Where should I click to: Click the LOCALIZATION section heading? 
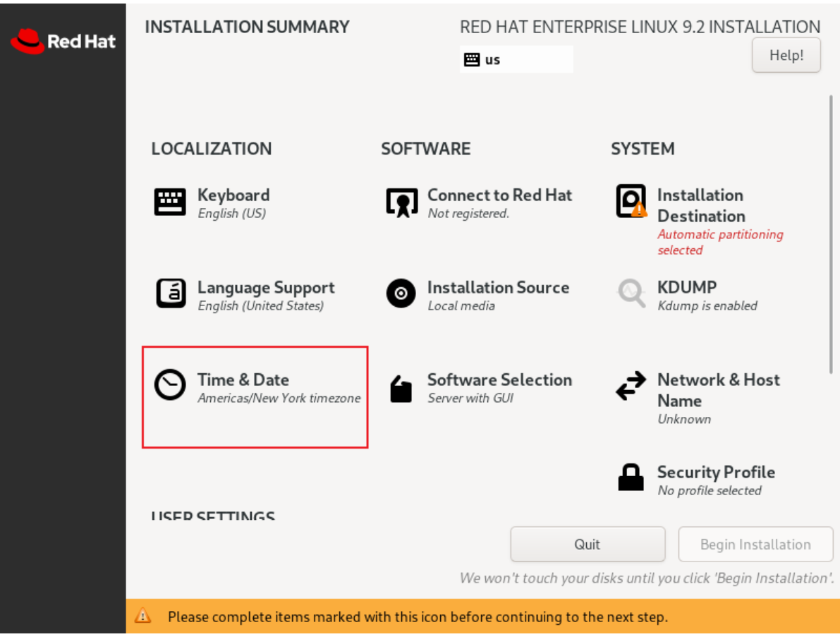pyautogui.click(x=212, y=148)
